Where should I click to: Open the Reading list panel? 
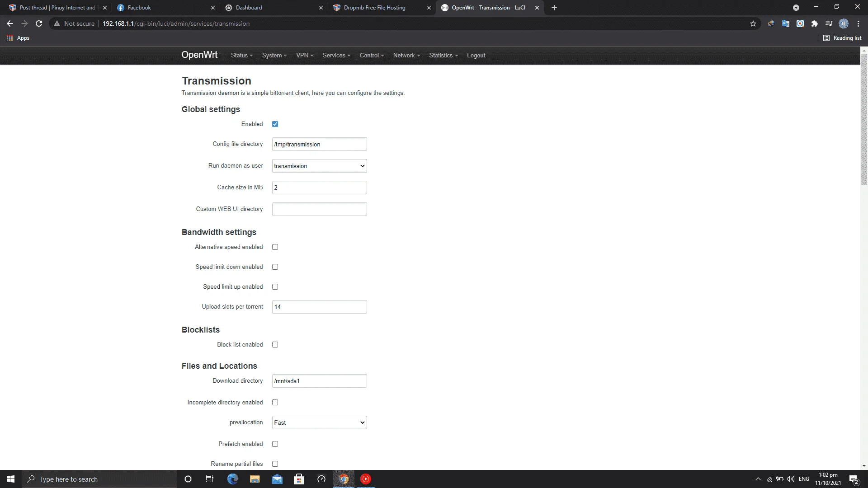(842, 38)
